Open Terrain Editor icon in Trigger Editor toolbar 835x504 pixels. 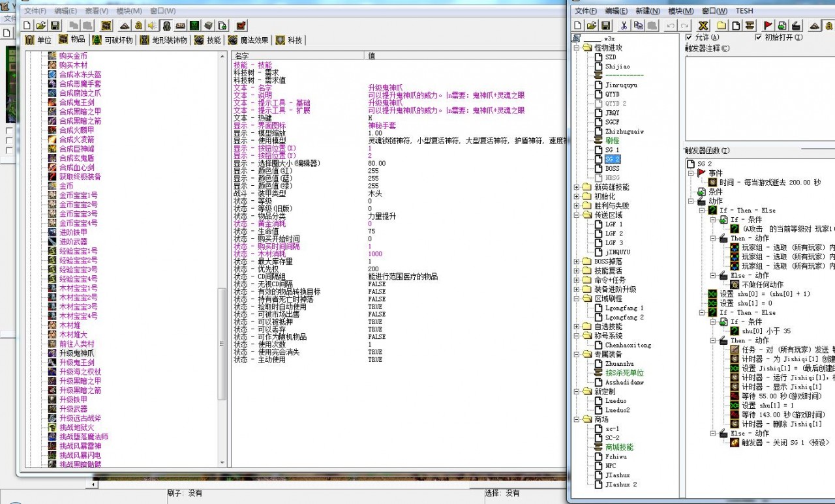(x=814, y=25)
